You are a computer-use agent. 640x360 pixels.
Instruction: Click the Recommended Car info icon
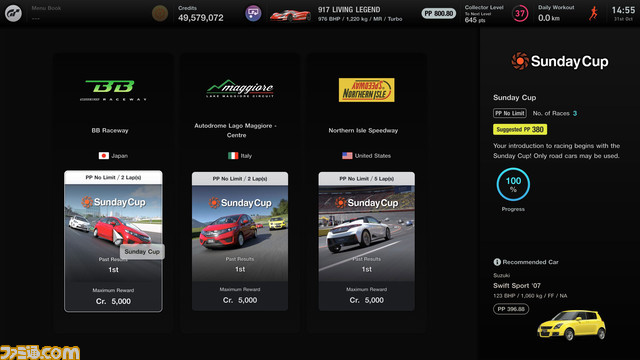point(497,262)
